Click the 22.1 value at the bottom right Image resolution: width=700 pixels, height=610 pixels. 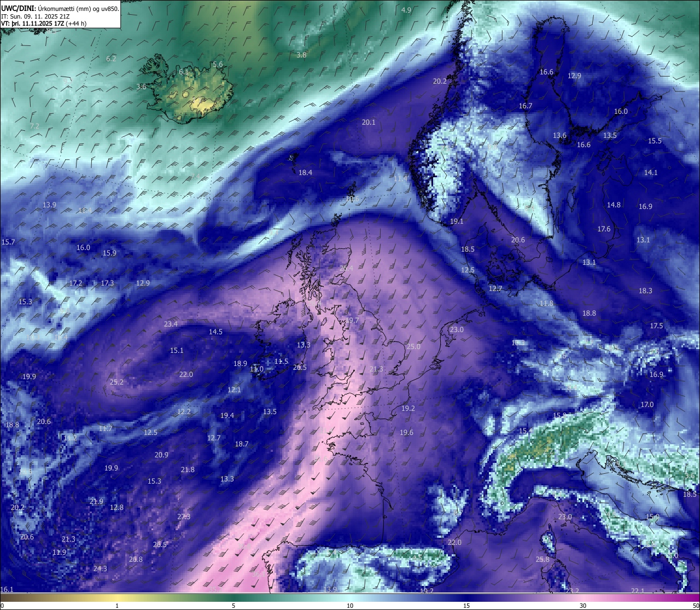coord(638,591)
